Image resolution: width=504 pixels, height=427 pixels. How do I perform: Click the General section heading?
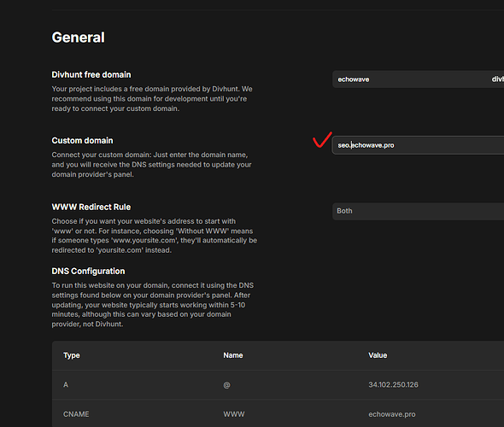click(x=78, y=38)
